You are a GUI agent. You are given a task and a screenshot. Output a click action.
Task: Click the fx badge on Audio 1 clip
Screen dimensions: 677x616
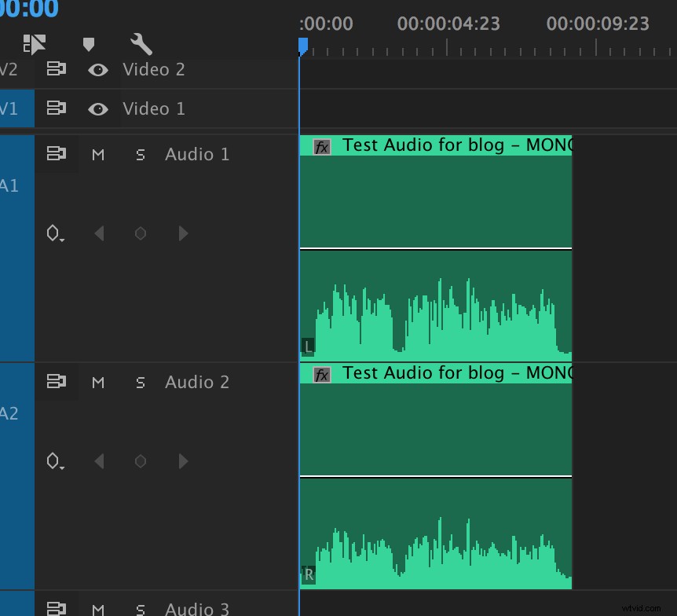click(320, 145)
